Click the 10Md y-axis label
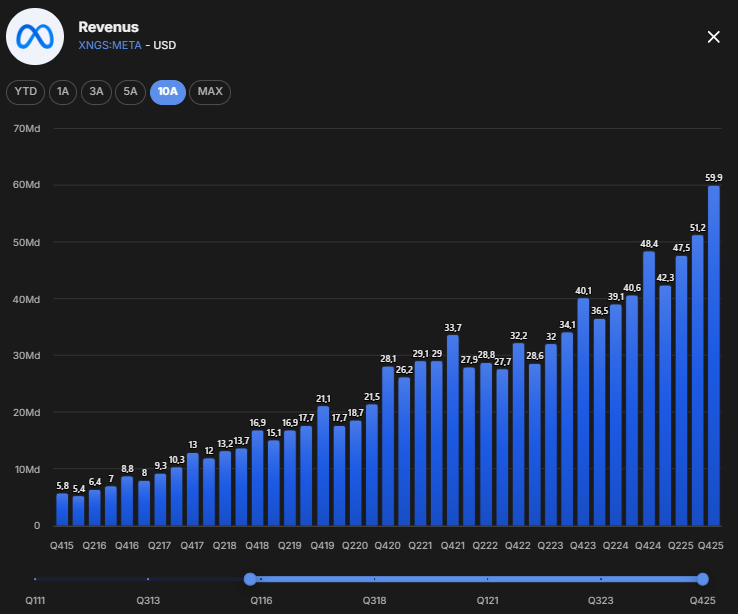 click(27, 470)
